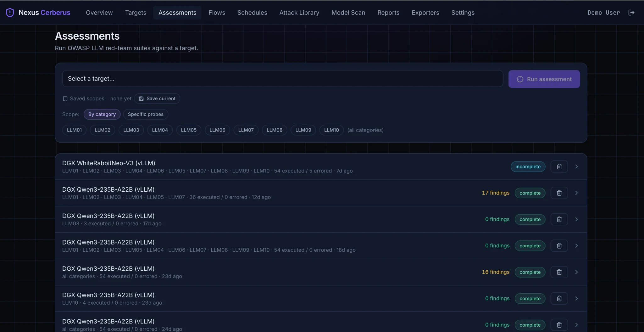Delete the 17 findings assessment row
This screenshot has height=332, width=644.
pyautogui.click(x=559, y=193)
